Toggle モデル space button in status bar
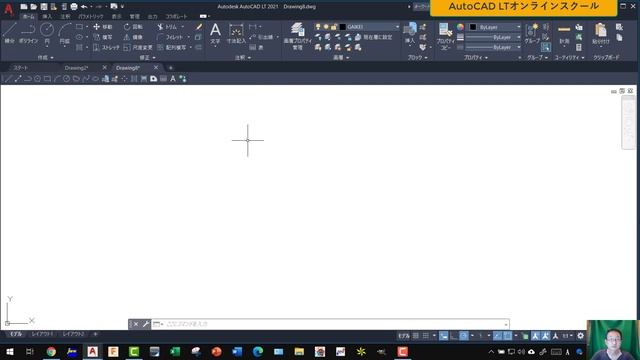Viewport: 640px width, 360px height. coord(403,336)
